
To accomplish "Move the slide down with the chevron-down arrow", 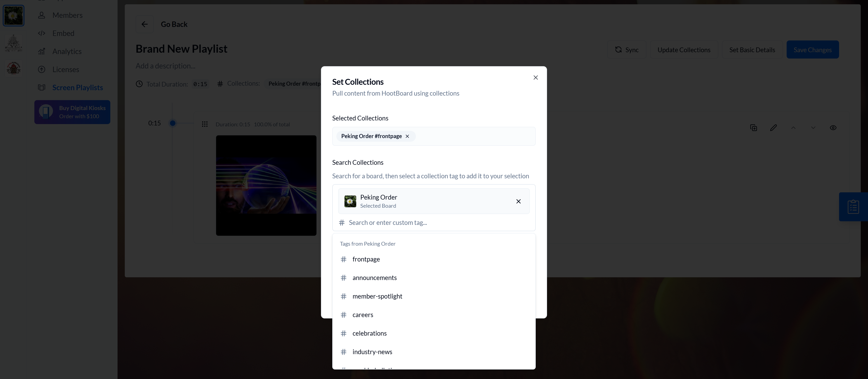I will click(814, 128).
